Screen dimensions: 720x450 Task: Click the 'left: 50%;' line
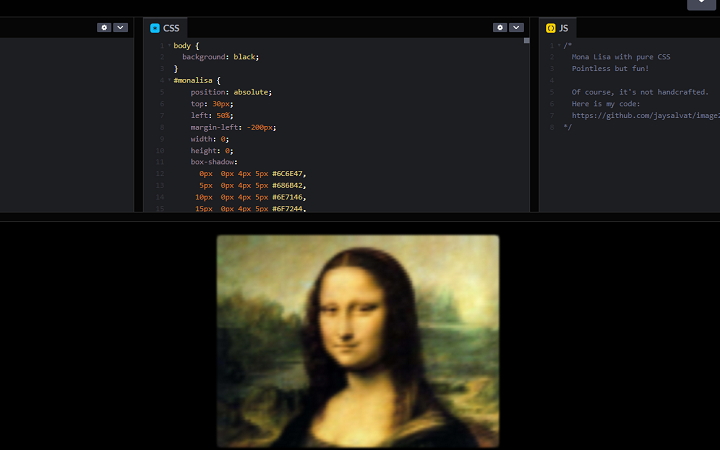[212, 116]
